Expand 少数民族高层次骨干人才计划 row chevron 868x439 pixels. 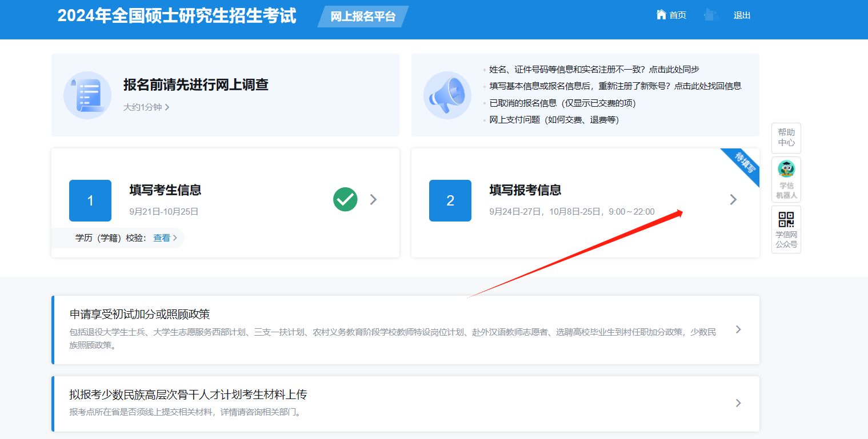pos(738,403)
